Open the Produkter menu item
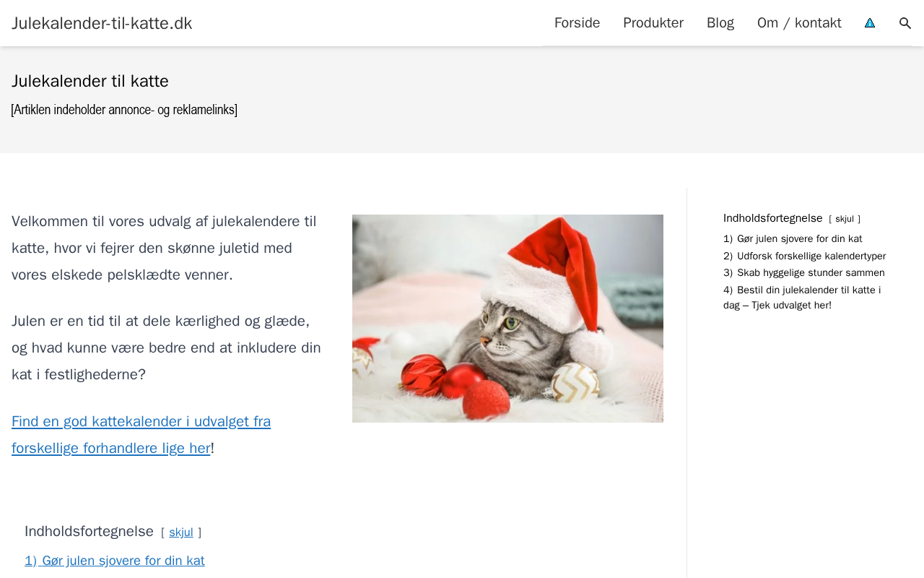Viewport: 924px width, 578px height. [653, 23]
